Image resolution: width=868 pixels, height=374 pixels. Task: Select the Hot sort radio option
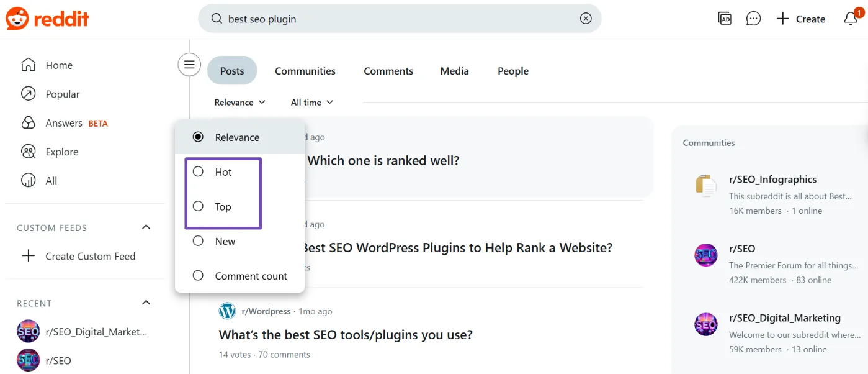(x=199, y=172)
